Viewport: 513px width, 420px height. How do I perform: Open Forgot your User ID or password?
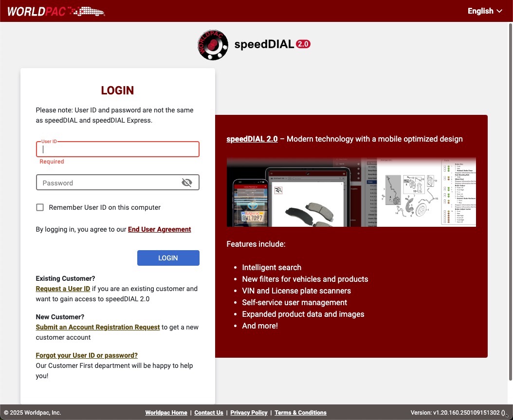pyautogui.click(x=86, y=355)
